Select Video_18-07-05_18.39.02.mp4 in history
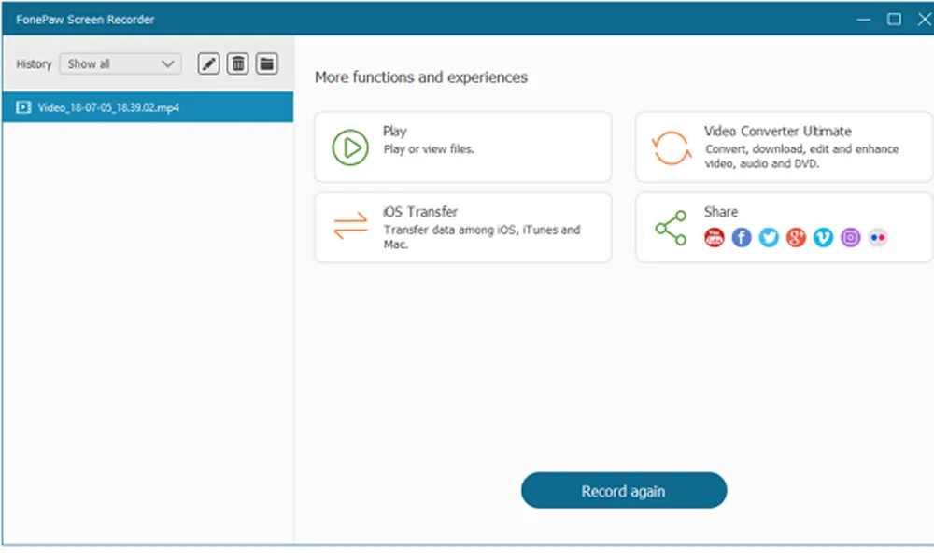The width and height of the screenshot is (934, 560). pyautogui.click(x=148, y=107)
